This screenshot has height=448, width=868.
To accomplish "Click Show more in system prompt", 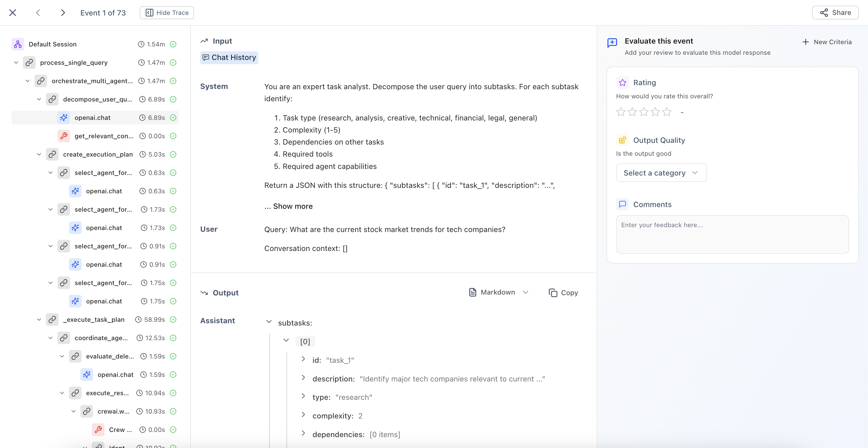I will coord(292,206).
